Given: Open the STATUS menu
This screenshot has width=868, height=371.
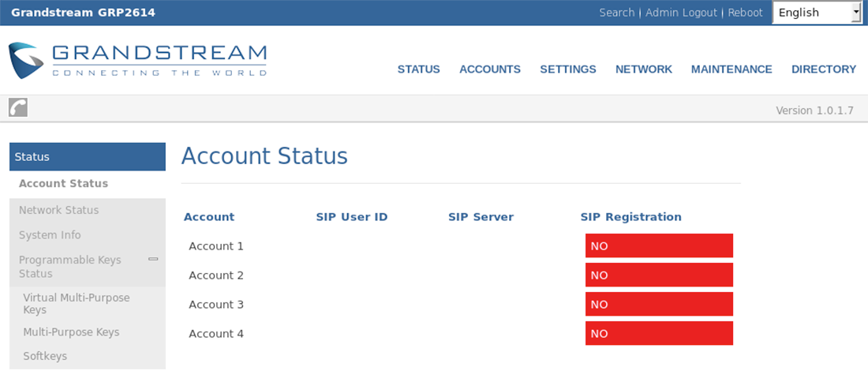Looking at the screenshot, I should [x=418, y=69].
